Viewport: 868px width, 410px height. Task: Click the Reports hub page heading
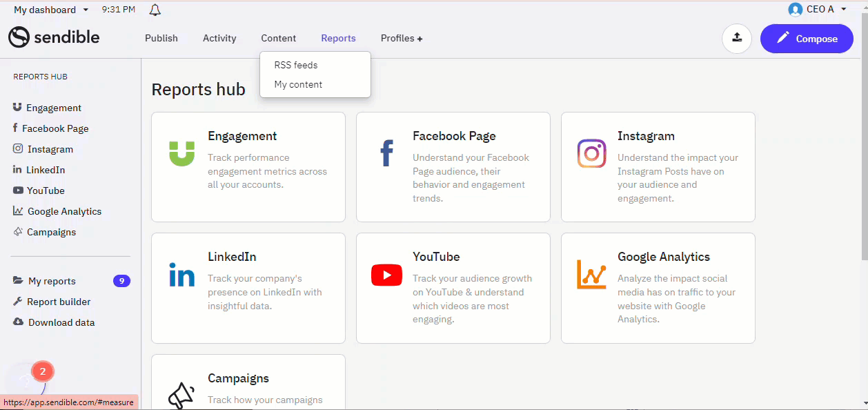[198, 90]
